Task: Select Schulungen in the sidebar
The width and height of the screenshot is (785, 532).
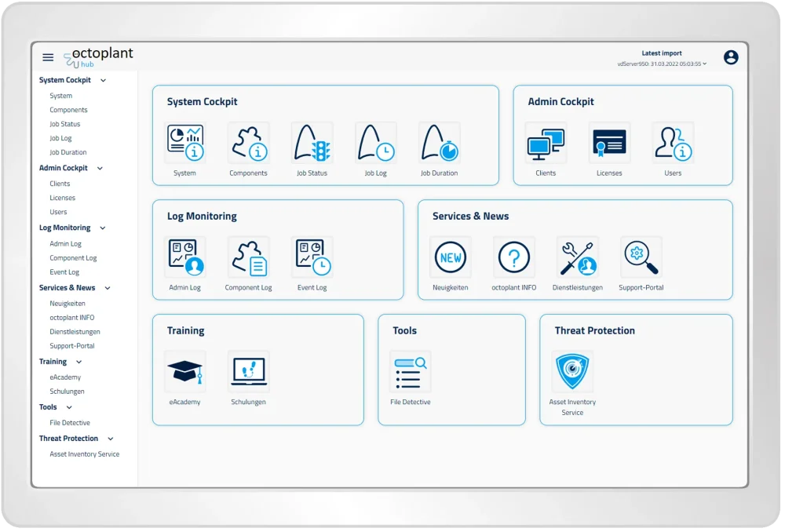Action: coord(67,392)
